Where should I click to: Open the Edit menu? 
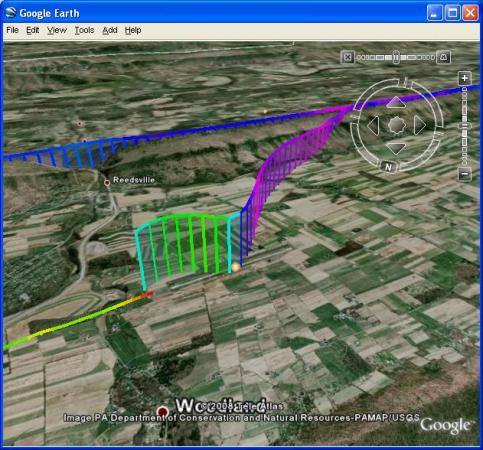[x=33, y=30]
